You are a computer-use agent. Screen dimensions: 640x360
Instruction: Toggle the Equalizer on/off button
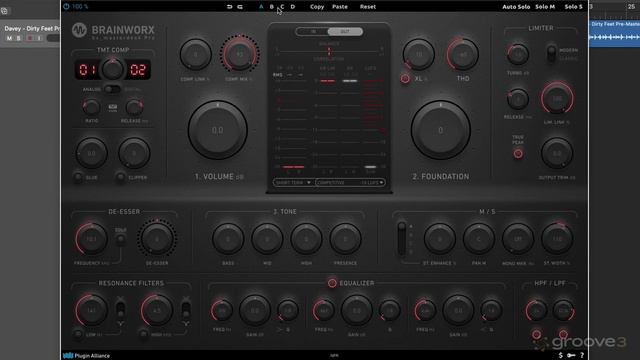[332, 283]
